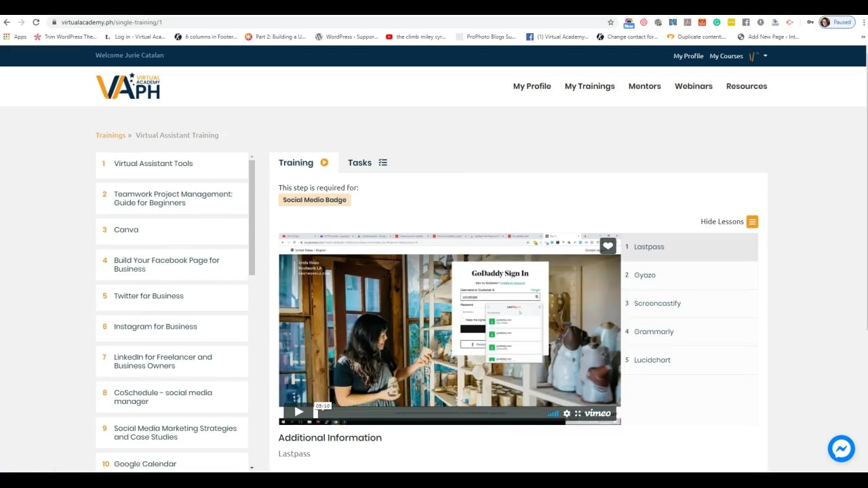Open My Trainings in the main navigation
The image size is (868, 488).
pos(589,86)
